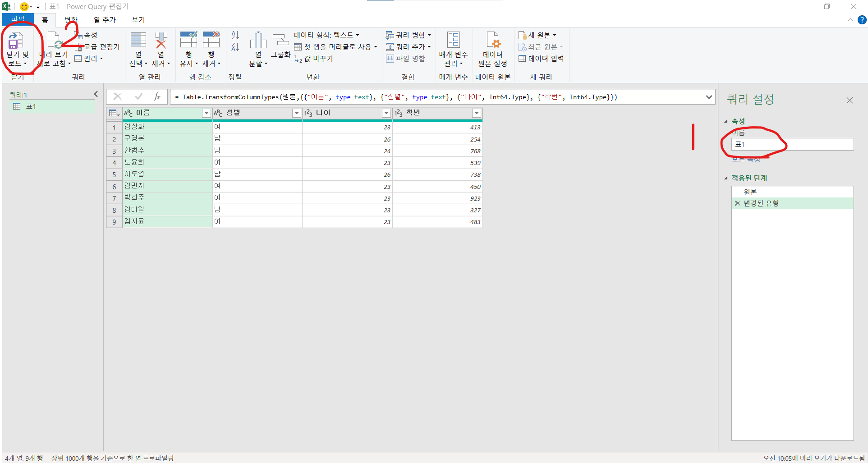868x463 pixels.
Task: Select the 표1 query in the queries pane
Action: (52, 106)
